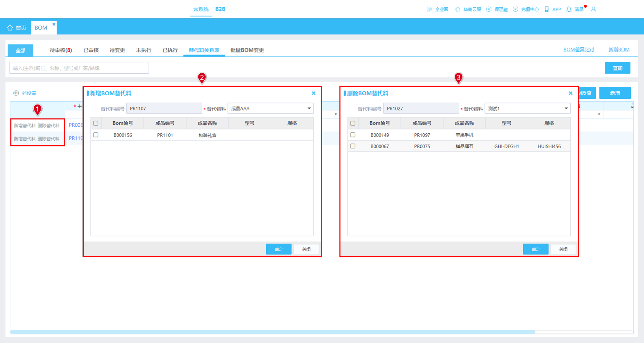
Task: Select the 待变更 tab
Action: tap(117, 50)
